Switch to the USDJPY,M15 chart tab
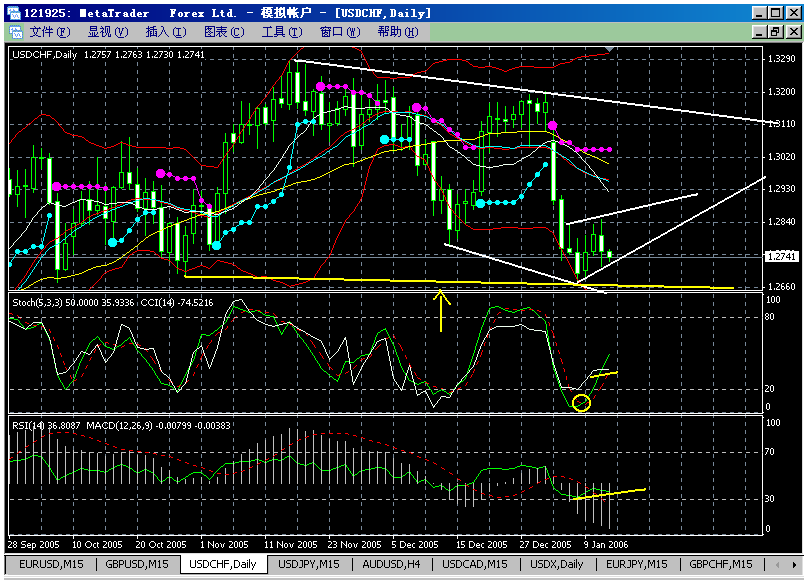The height and width of the screenshot is (580, 808). click(309, 564)
